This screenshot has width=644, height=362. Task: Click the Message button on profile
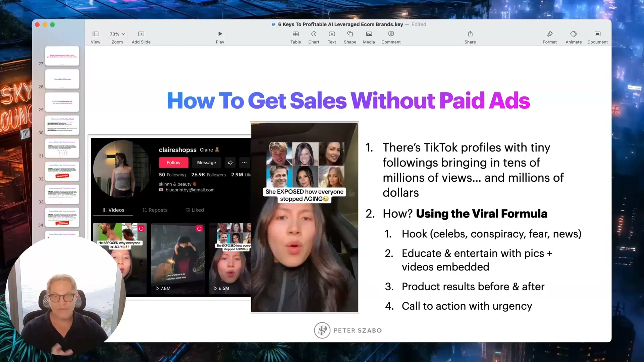pos(206,163)
